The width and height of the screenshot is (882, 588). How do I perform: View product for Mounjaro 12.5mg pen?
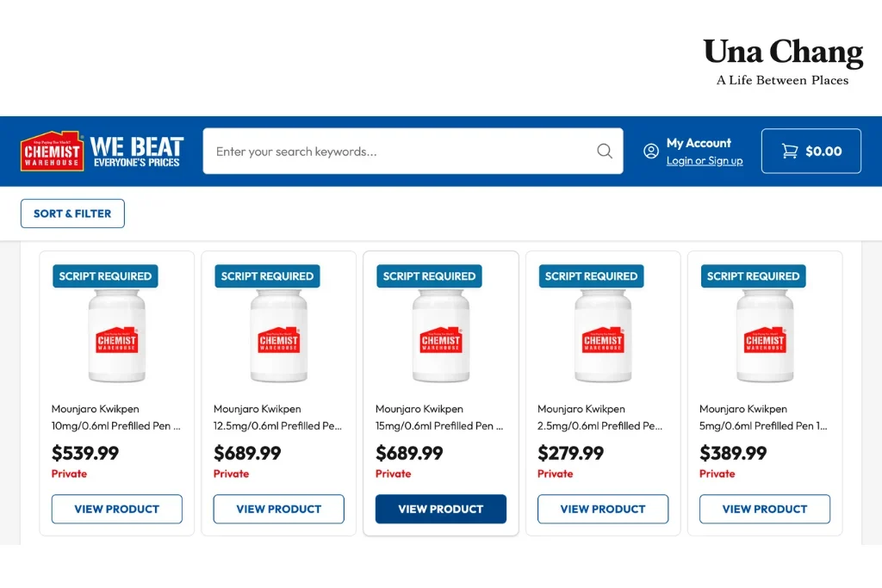279,509
